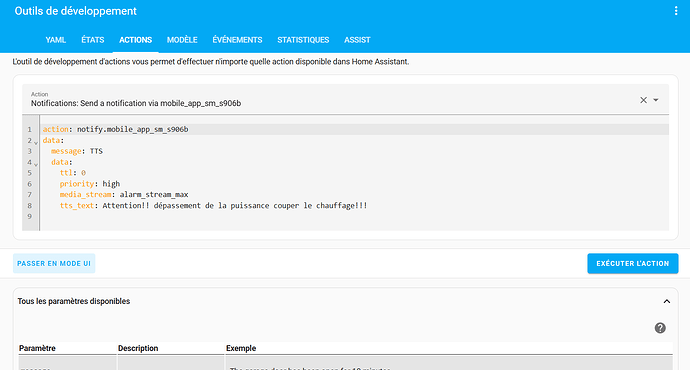Click the Outils de développement title

[x=76, y=11]
